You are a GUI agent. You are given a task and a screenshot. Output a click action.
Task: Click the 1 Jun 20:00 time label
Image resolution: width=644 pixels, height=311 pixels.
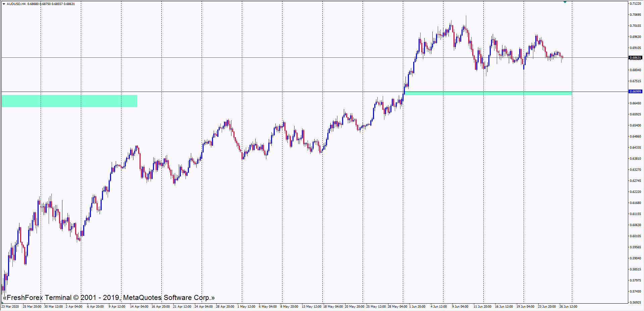coord(417,307)
